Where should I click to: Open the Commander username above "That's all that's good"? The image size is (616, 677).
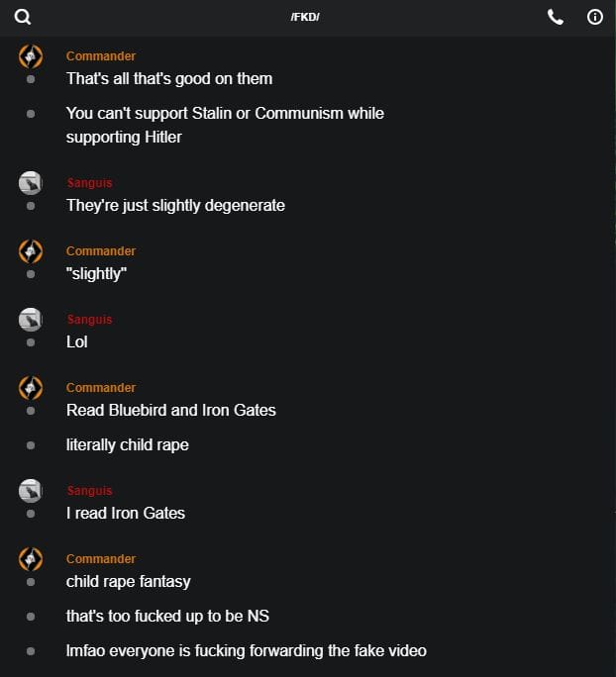[x=101, y=56]
